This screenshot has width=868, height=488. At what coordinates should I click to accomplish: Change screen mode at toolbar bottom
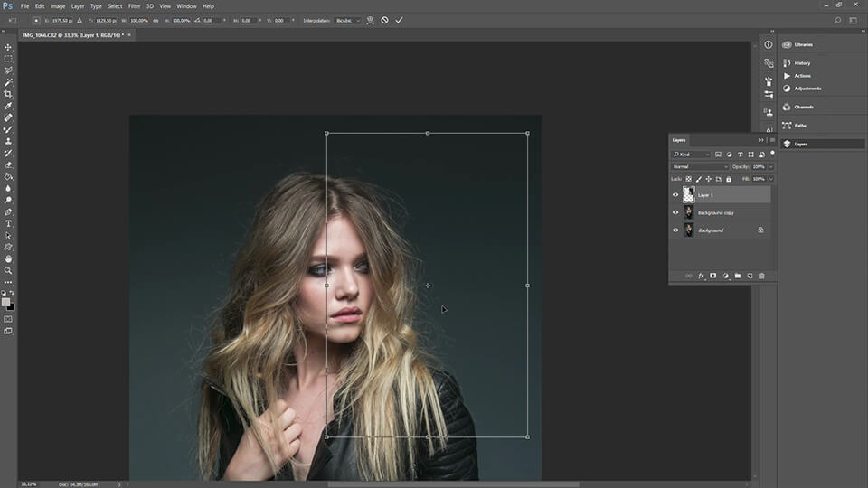[x=8, y=331]
